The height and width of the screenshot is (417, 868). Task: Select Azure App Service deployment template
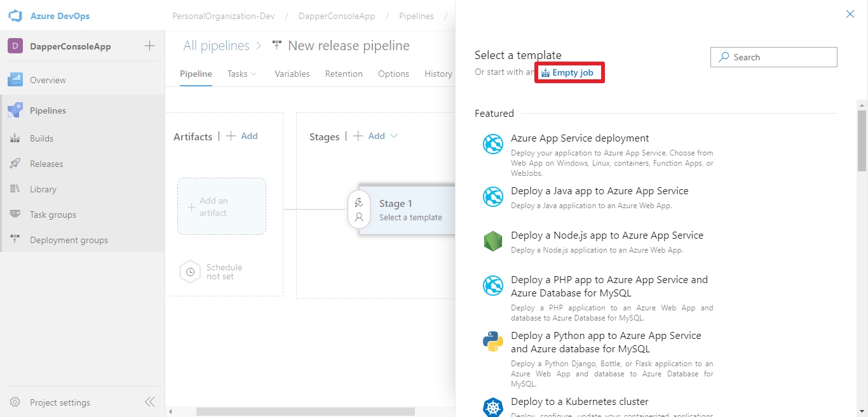[598, 155]
